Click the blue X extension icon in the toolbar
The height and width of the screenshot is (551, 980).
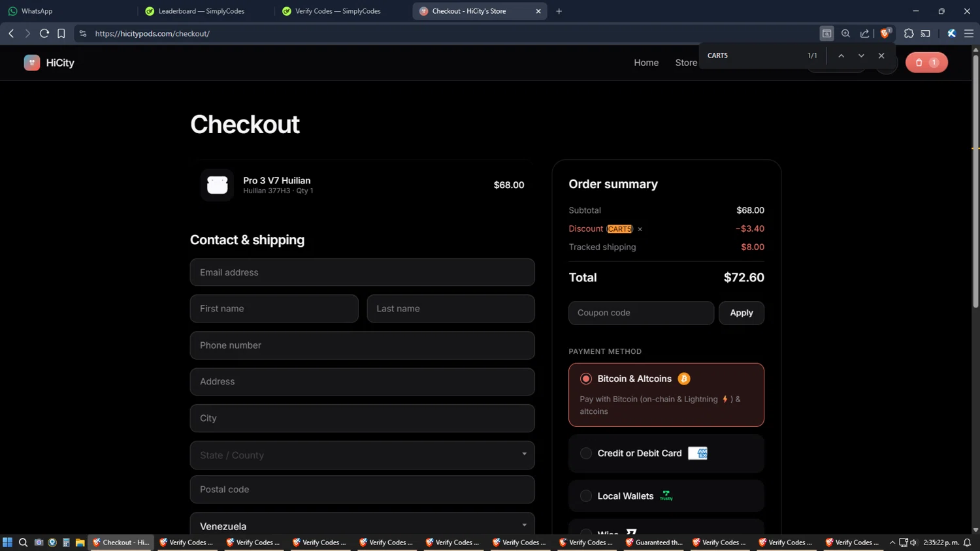click(952, 33)
